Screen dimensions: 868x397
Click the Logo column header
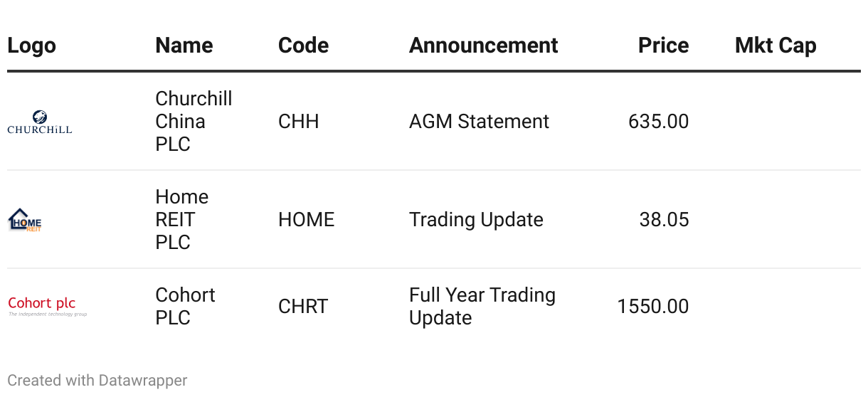tap(31, 46)
